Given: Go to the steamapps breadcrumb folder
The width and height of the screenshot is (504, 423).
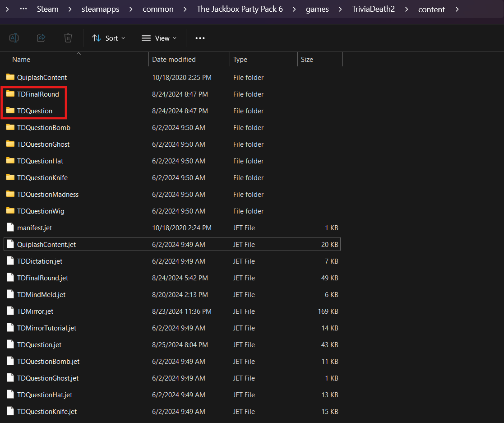Looking at the screenshot, I should [100, 9].
